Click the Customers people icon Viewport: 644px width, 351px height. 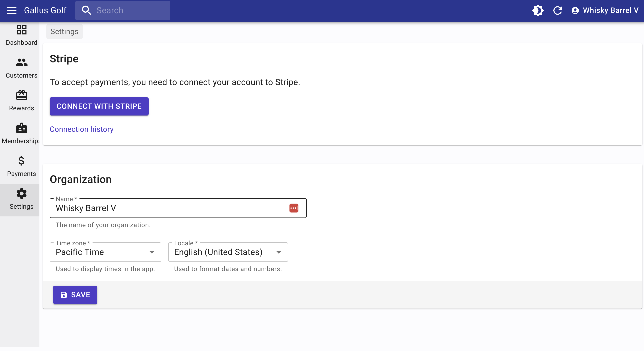pyautogui.click(x=21, y=62)
